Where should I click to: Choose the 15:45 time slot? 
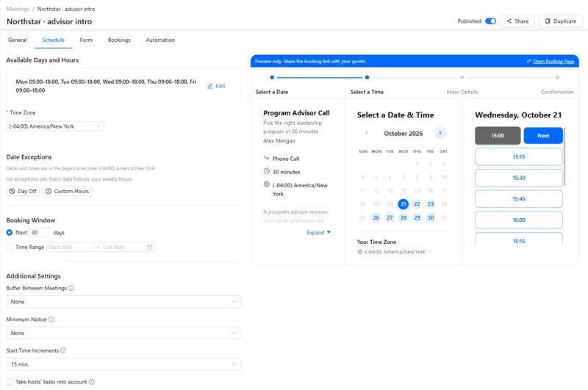pos(519,199)
